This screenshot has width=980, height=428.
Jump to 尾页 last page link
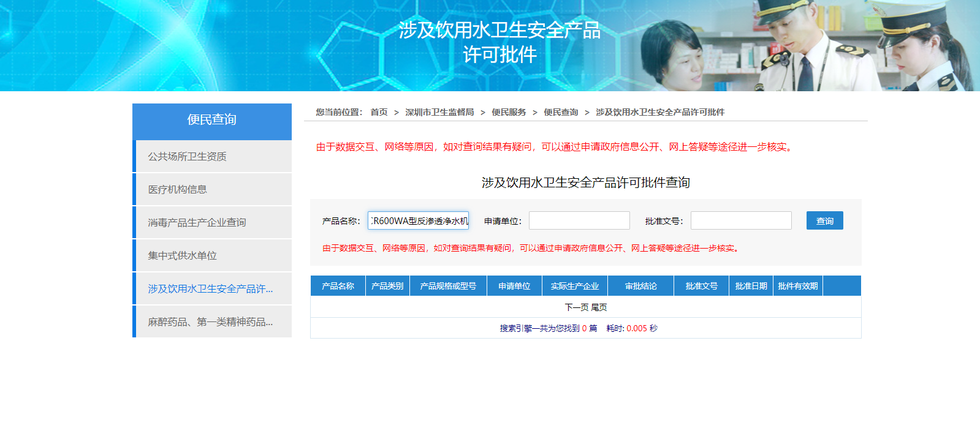[599, 307]
